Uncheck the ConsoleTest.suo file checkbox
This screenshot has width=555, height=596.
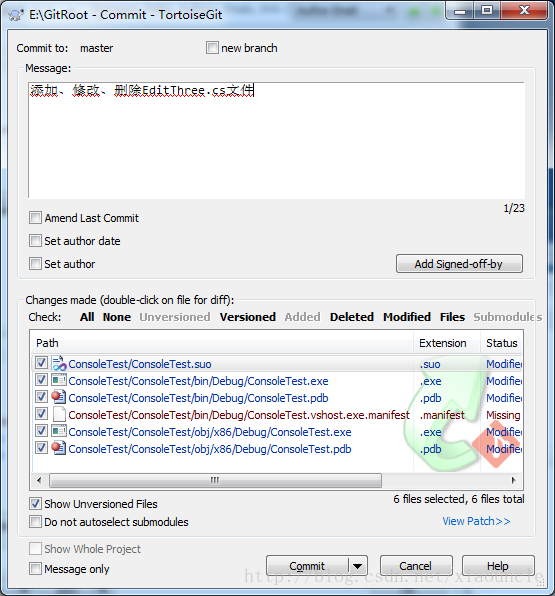click(x=41, y=363)
